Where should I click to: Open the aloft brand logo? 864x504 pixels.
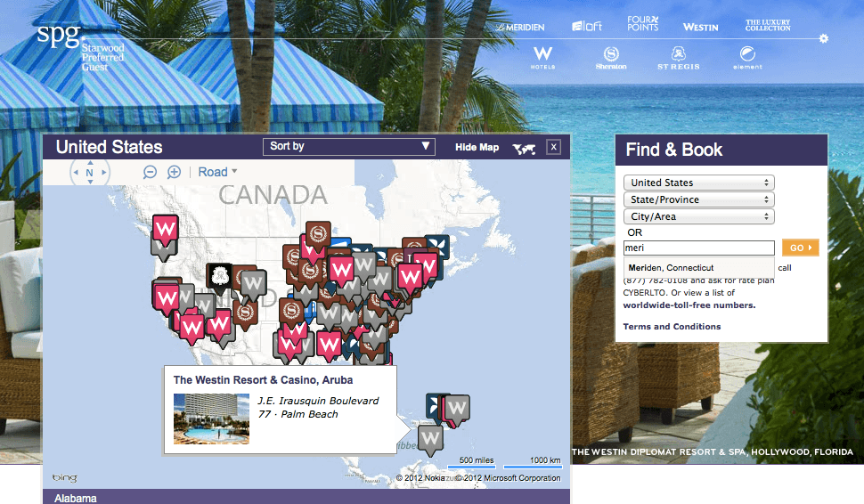pos(586,26)
